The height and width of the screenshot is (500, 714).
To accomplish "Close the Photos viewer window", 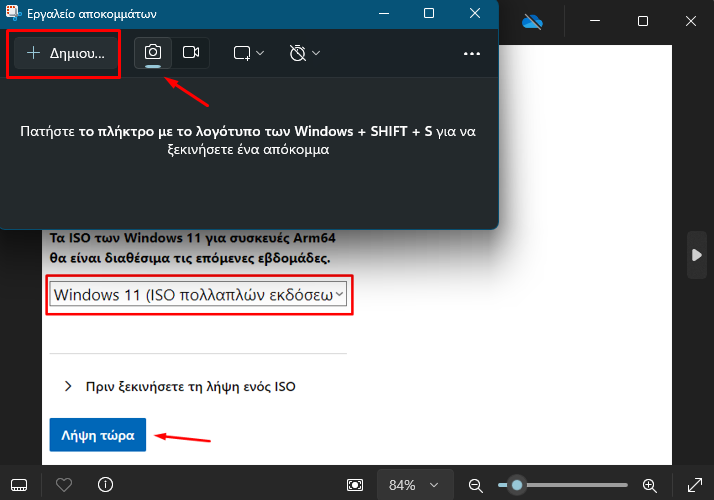I will tap(691, 21).
